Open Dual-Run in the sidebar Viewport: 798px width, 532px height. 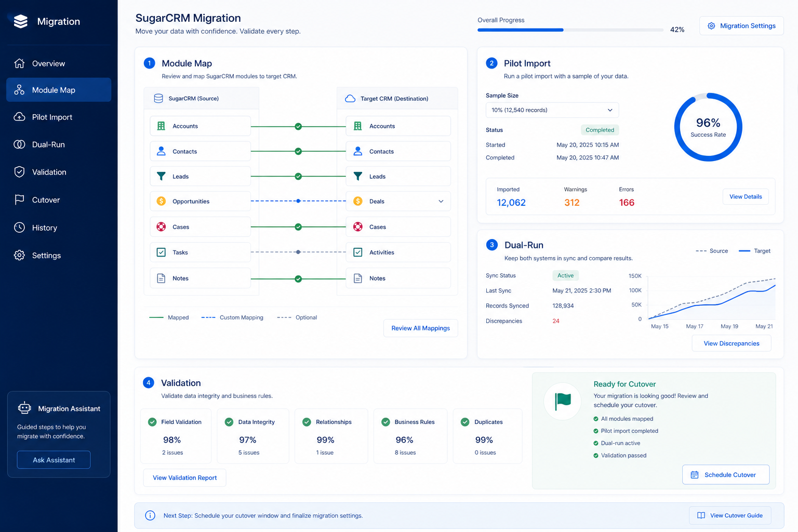tap(59, 144)
